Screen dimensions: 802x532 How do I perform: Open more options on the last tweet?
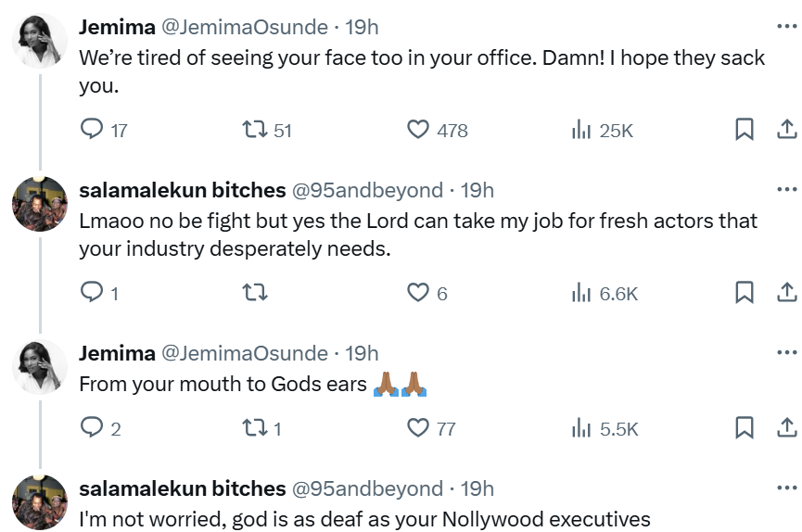point(786,488)
